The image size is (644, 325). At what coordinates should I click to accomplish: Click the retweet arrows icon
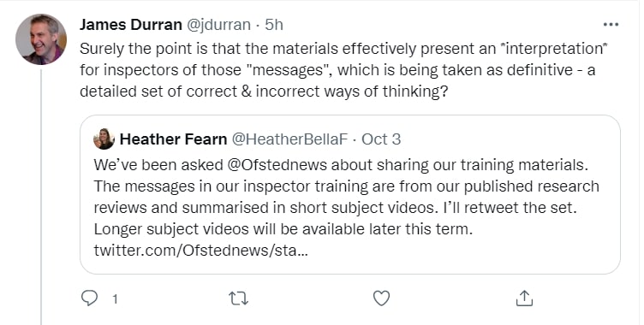238,298
